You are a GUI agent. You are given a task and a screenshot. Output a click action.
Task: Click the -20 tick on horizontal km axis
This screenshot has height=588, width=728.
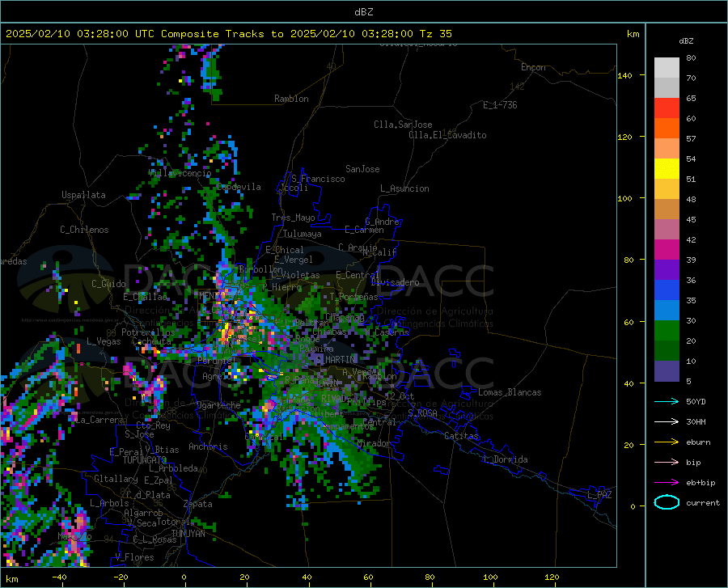[x=121, y=577]
